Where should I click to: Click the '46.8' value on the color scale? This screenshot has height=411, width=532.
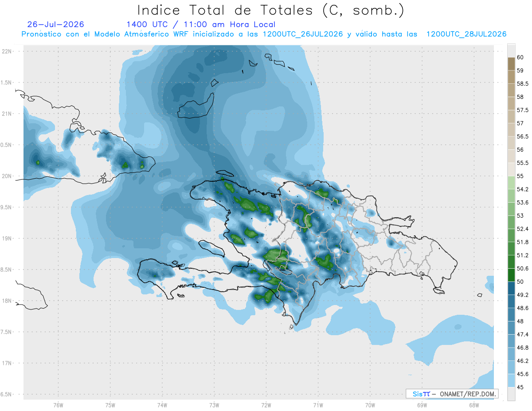(x=523, y=348)
